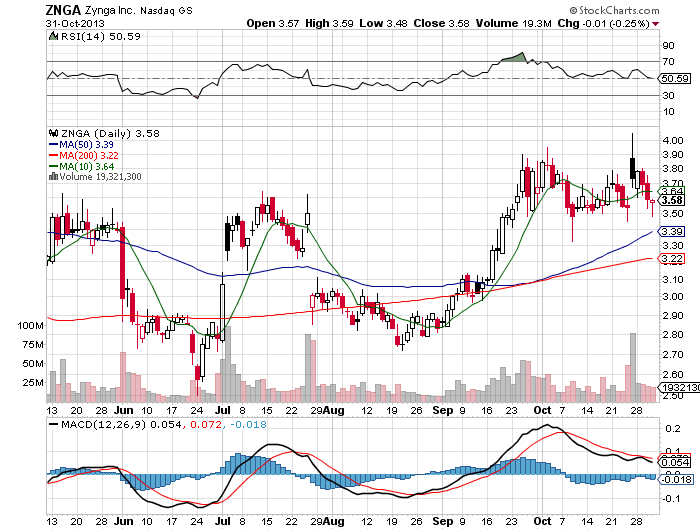Click the 'Sep' label under the MACD panel

(x=443, y=521)
